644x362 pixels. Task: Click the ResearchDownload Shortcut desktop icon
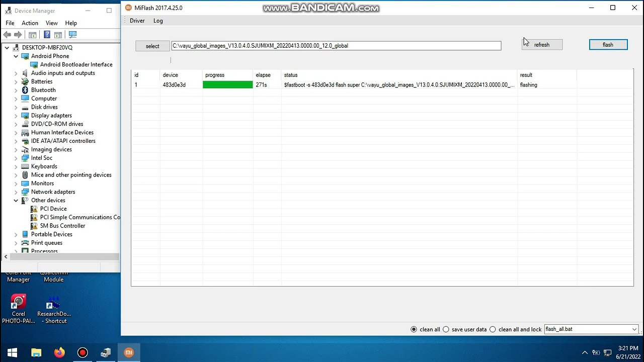pyautogui.click(x=53, y=302)
